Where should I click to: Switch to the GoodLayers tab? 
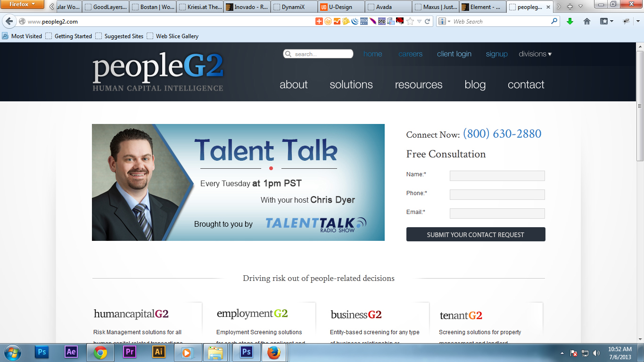(106, 7)
